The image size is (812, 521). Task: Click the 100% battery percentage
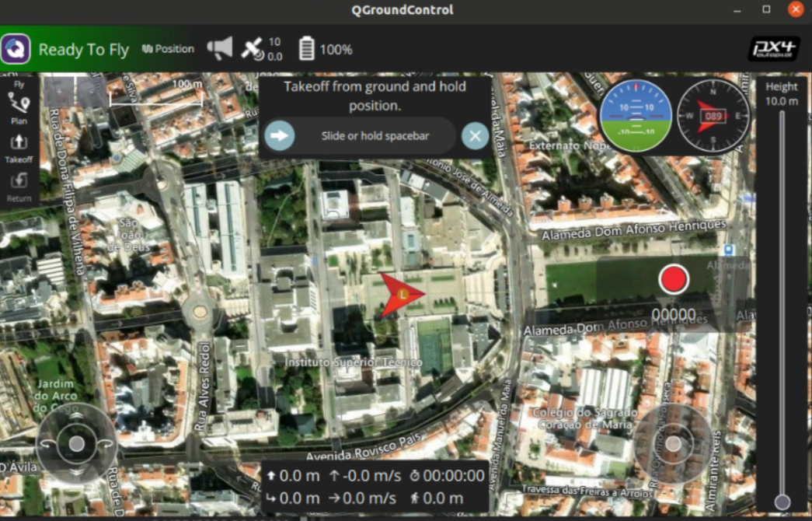tap(336, 50)
